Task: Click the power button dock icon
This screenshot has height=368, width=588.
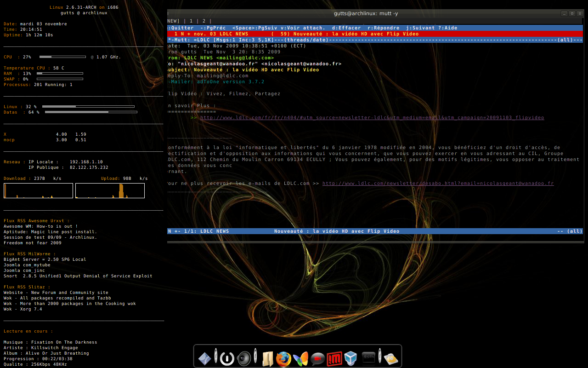Action: (x=227, y=358)
